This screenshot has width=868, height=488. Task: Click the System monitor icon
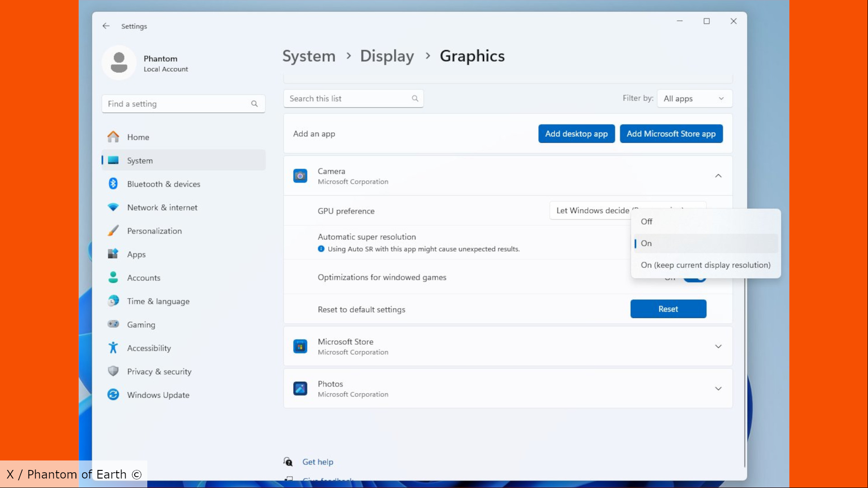113,160
